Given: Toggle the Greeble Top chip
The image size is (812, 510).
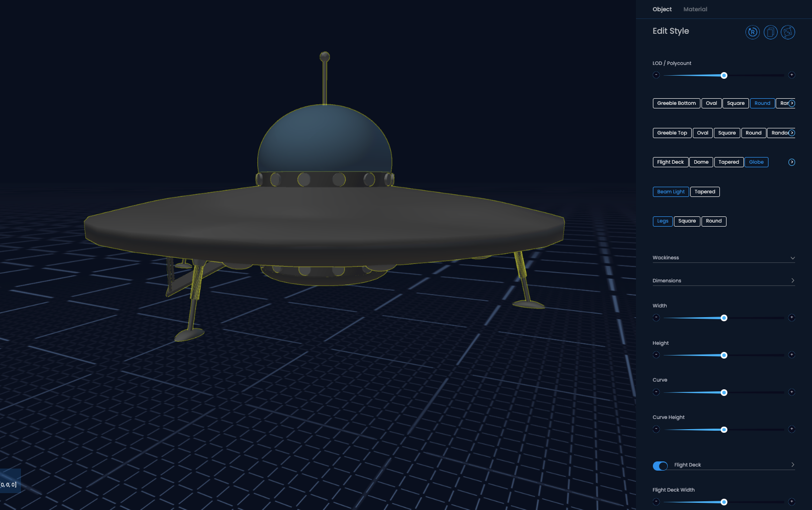Looking at the screenshot, I should point(672,133).
